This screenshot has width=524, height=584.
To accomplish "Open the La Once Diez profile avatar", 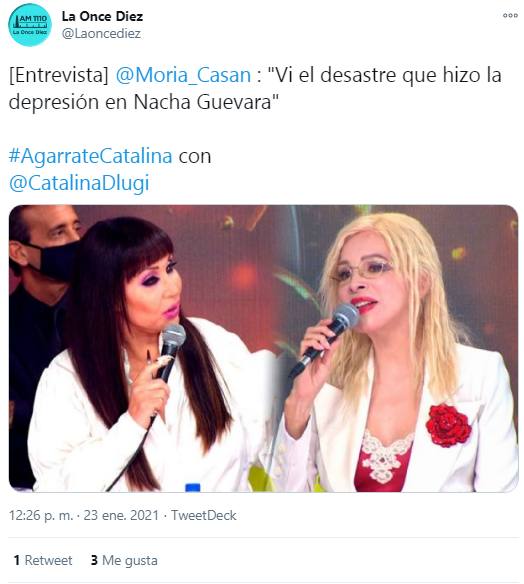I will point(30,25).
